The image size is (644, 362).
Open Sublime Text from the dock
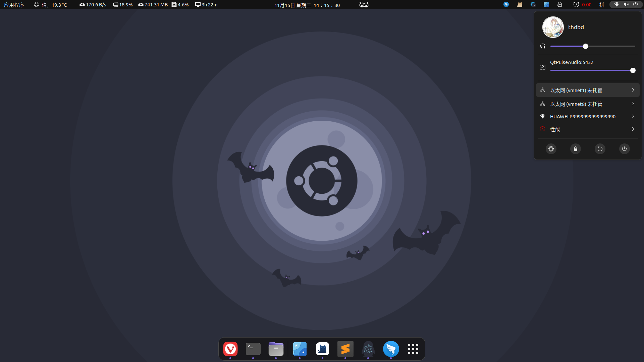(345, 349)
